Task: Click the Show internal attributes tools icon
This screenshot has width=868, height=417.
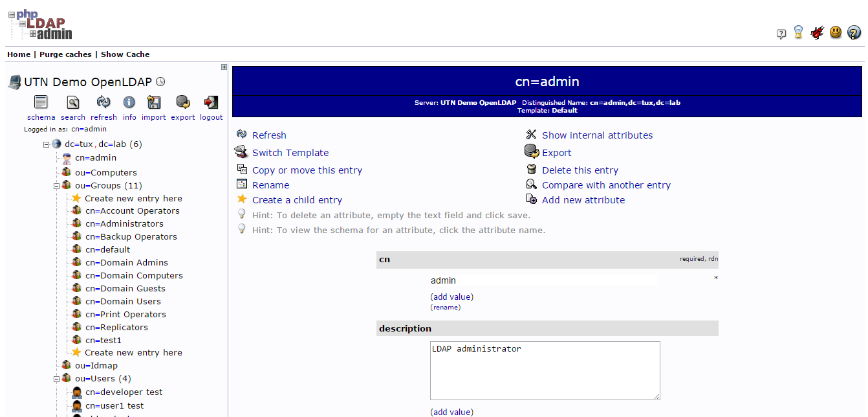Action: (x=532, y=134)
